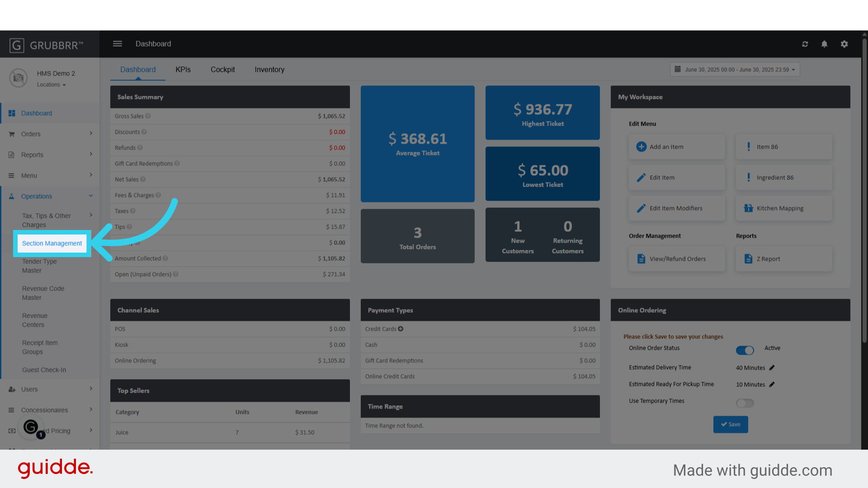
Task: Click the Discounts help icon
Action: (144, 132)
